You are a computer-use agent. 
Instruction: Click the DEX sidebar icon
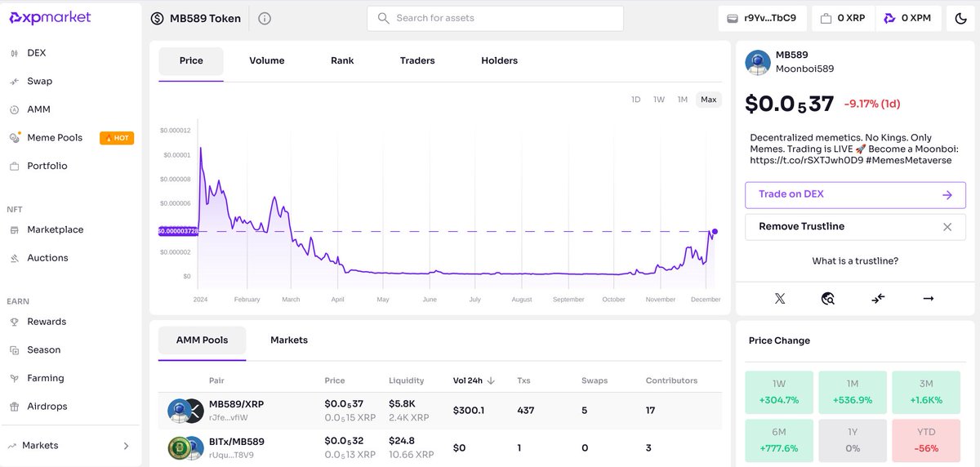point(14,53)
